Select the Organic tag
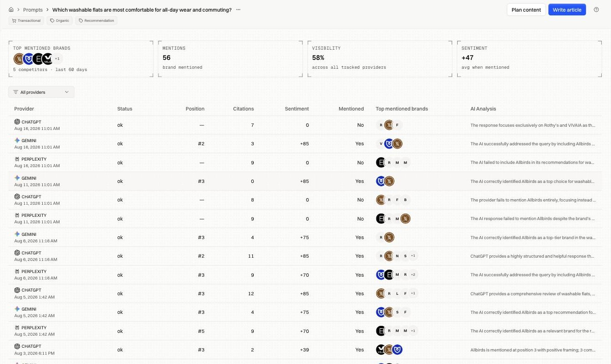This screenshot has width=611, height=364. (60, 20)
